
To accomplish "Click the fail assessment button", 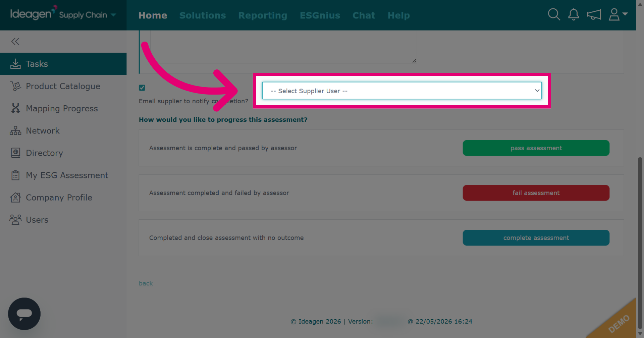I will 536,193.
